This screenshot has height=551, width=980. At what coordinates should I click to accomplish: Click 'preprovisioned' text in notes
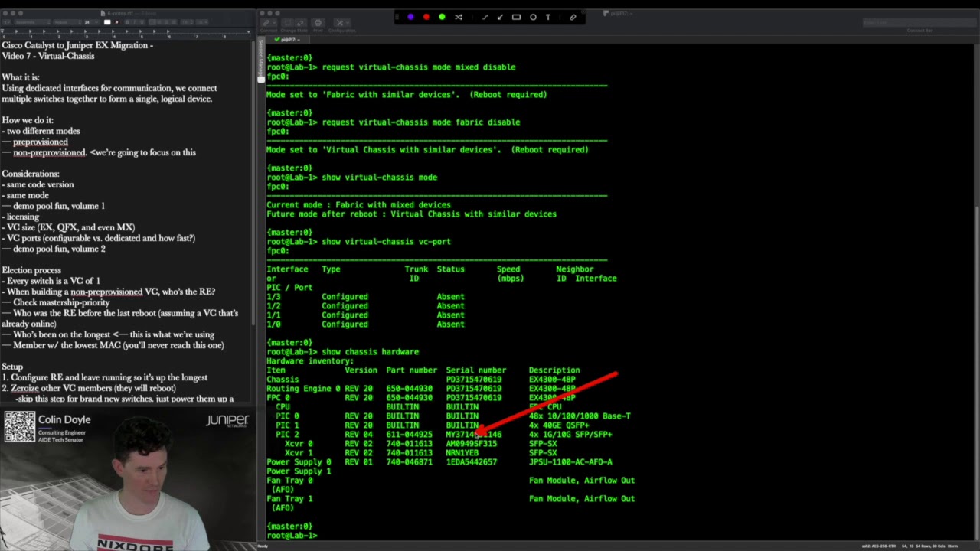click(x=41, y=142)
